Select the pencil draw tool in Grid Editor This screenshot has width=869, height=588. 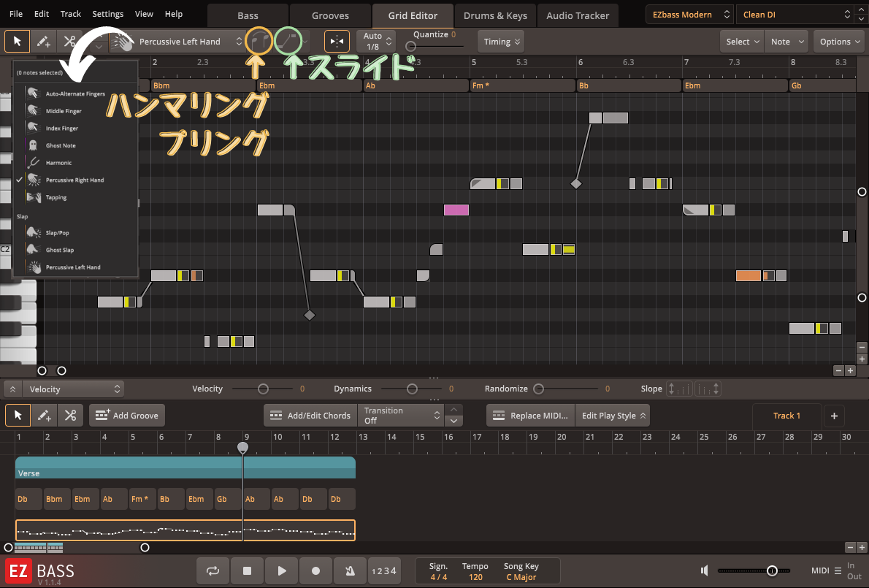(44, 42)
